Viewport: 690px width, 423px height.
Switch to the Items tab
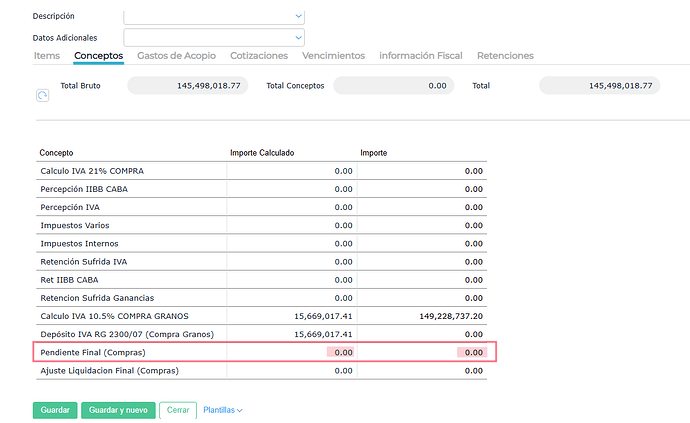(47, 56)
